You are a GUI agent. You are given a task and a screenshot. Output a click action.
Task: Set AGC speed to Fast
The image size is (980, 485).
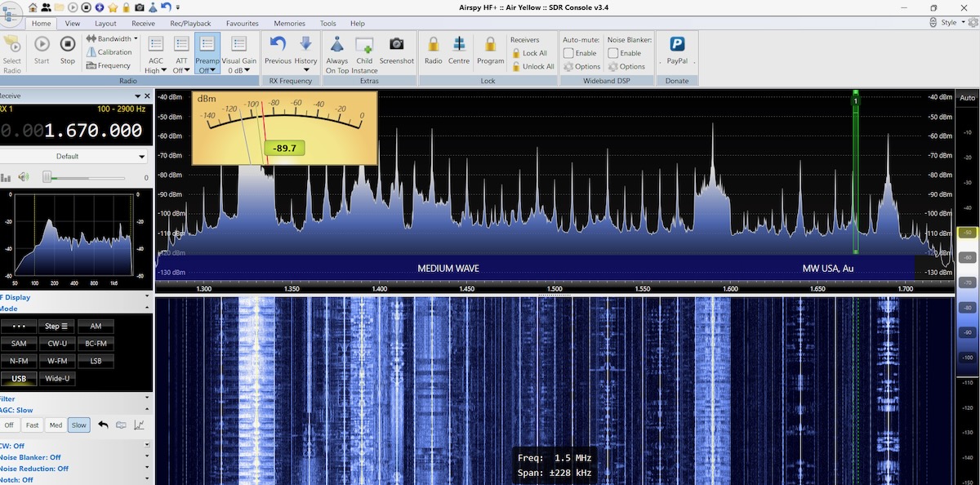click(32, 425)
